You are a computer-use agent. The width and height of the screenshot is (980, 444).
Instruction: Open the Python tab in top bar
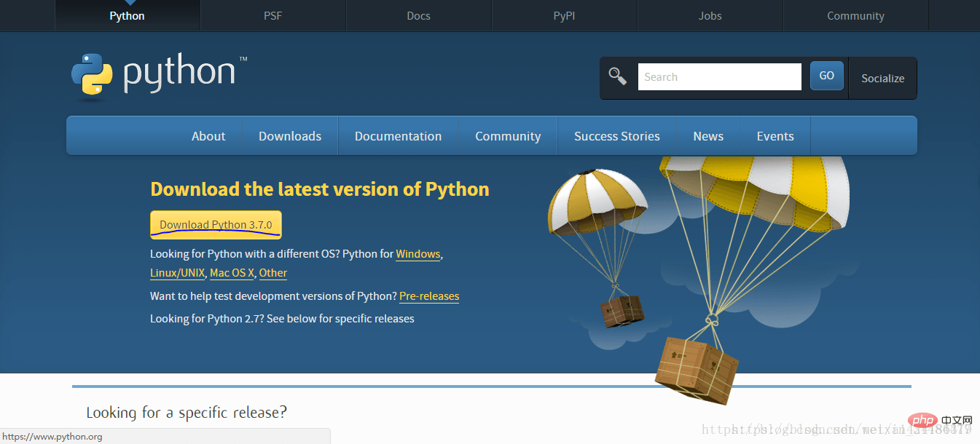(128, 16)
